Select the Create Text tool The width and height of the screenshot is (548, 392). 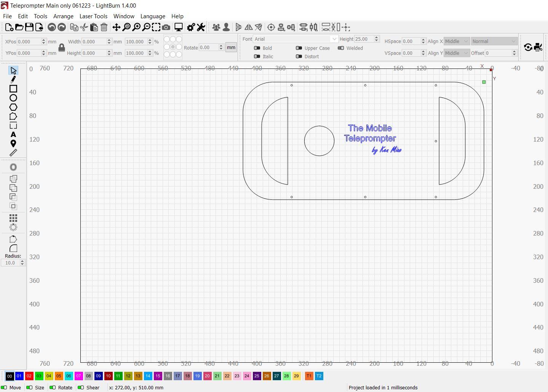pos(13,134)
